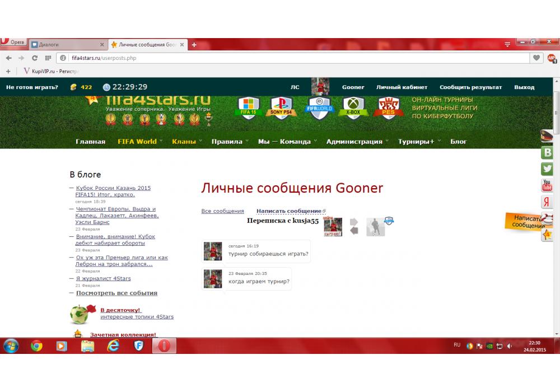Click the coins balance 422
The image size is (560, 392).
[81, 87]
